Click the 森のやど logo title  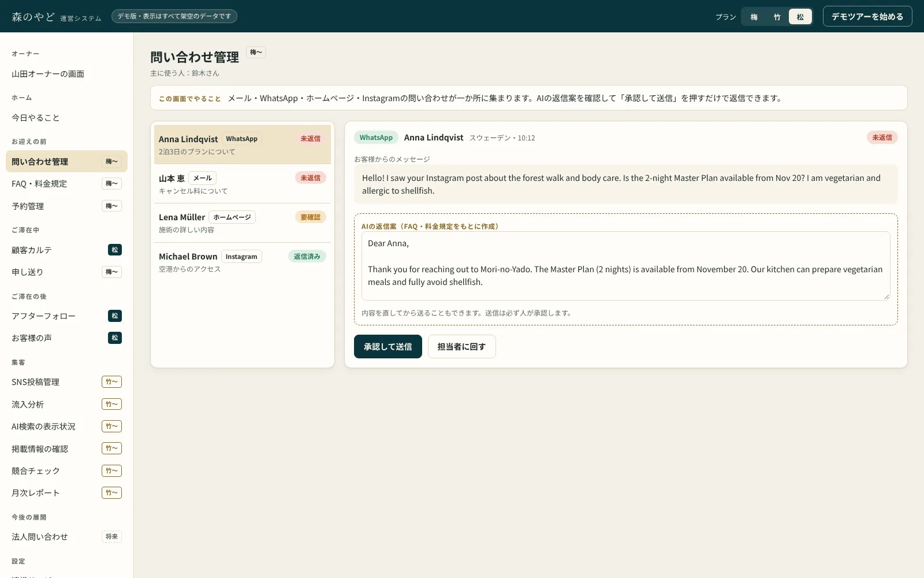click(x=33, y=17)
